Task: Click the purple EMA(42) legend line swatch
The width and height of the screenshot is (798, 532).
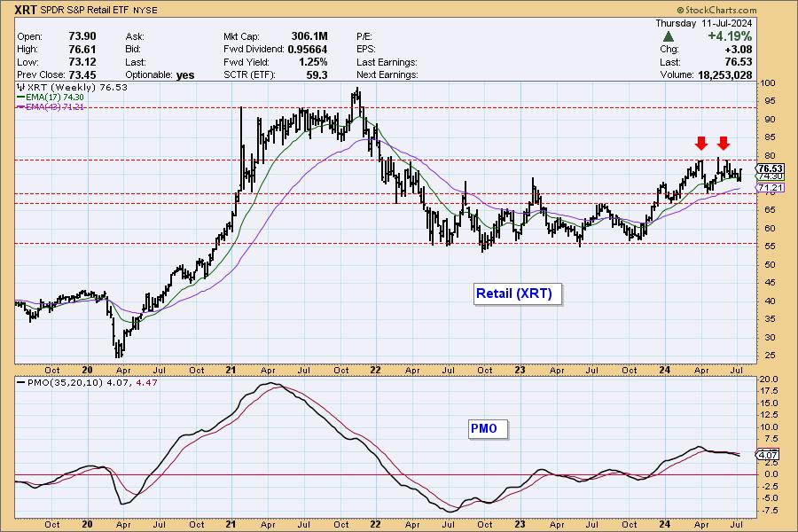Action: point(21,107)
